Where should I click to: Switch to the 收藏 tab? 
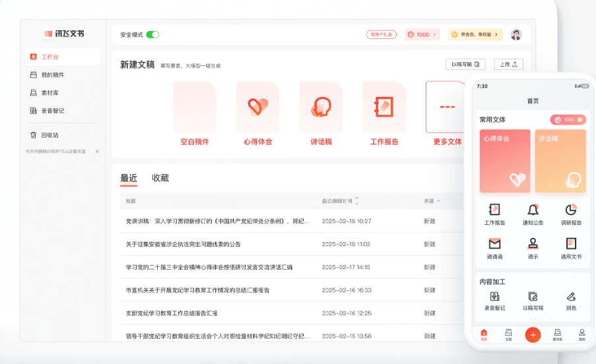pyautogui.click(x=160, y=178)
